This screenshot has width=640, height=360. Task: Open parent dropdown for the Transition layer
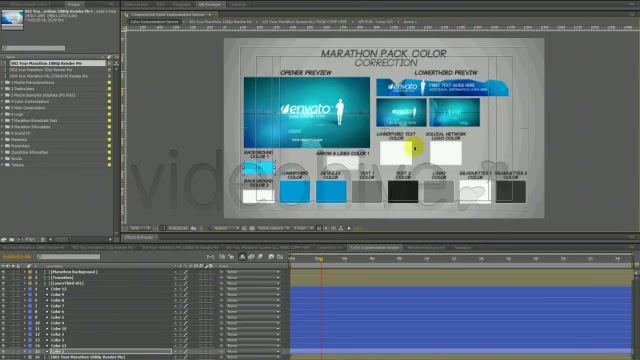pyautogui.click(x=253, y=278)
